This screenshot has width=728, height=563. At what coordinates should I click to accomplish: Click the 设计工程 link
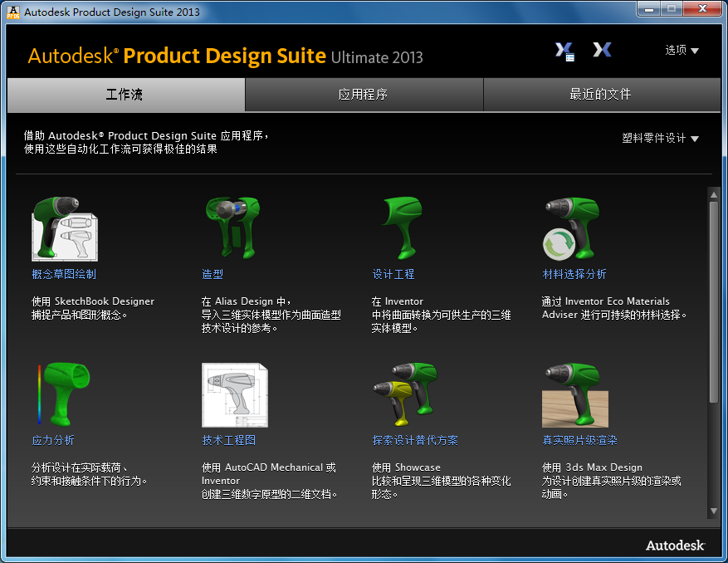point(393,274)
